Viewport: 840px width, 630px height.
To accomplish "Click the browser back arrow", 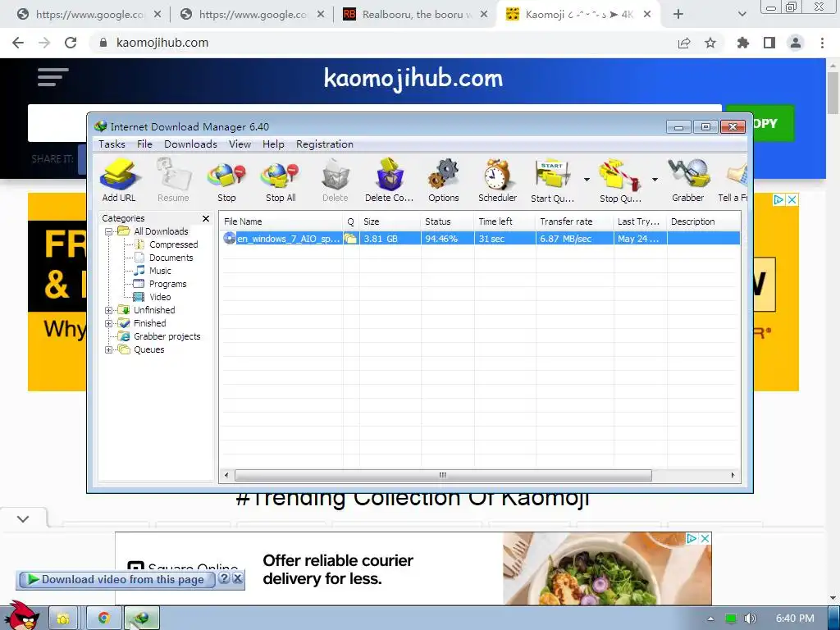I will pos(18,43).
